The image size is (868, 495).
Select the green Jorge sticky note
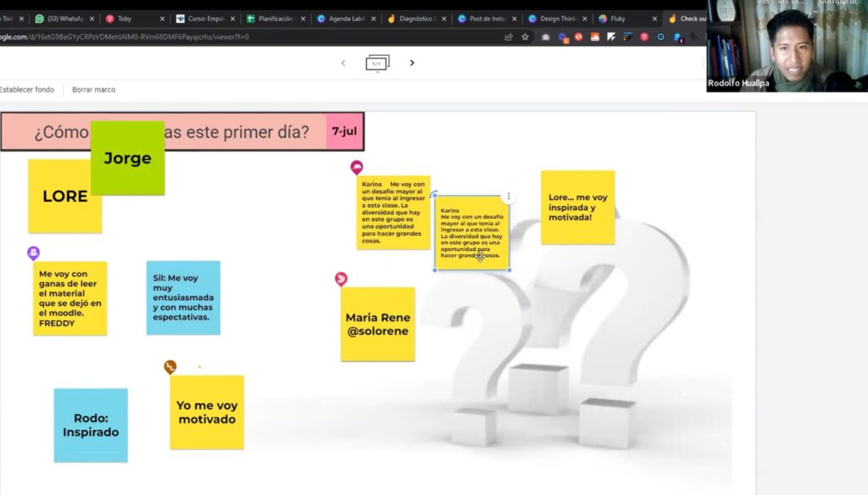(127, 159)
